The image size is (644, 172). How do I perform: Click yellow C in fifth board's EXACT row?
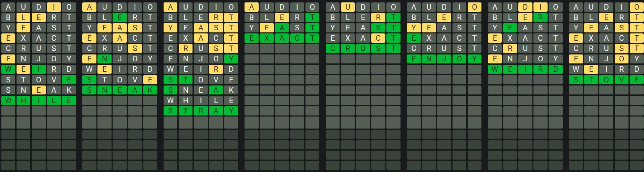click(x=378, y=38)
